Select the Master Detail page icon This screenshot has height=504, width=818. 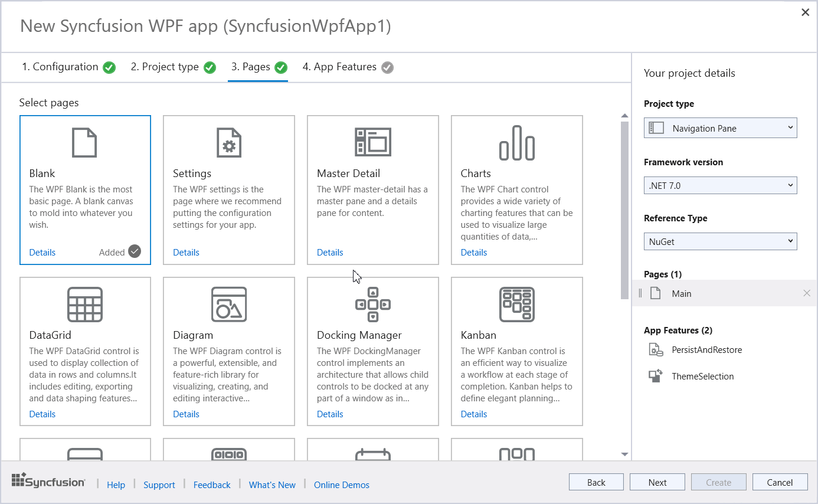[x=372, y=142]
